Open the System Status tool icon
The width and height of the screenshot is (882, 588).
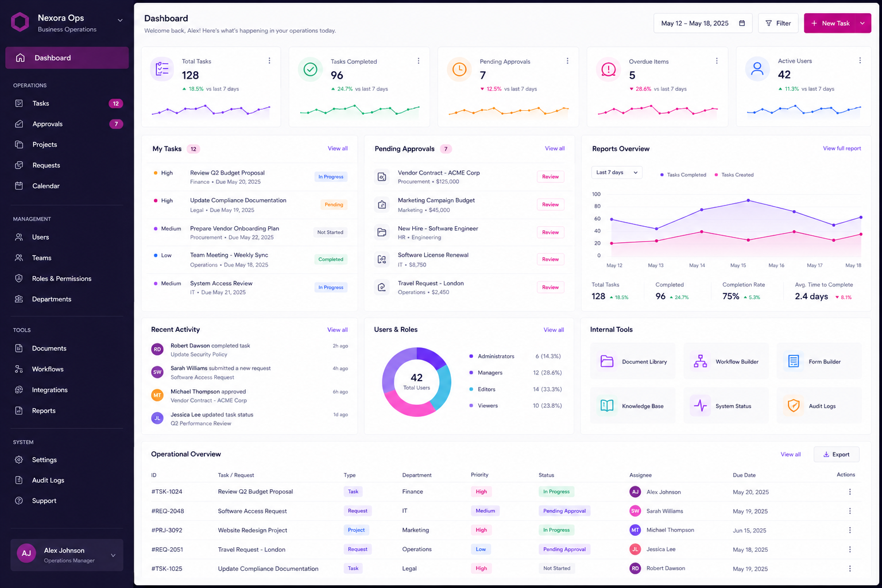(701, 405)
